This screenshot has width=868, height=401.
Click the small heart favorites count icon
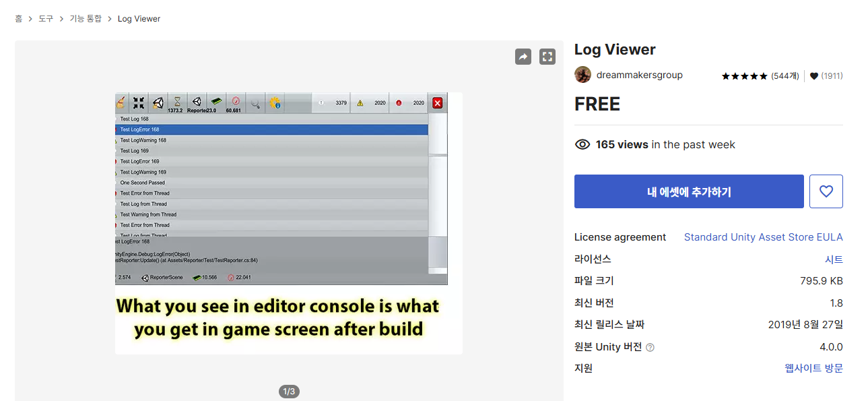coord(813,76)
